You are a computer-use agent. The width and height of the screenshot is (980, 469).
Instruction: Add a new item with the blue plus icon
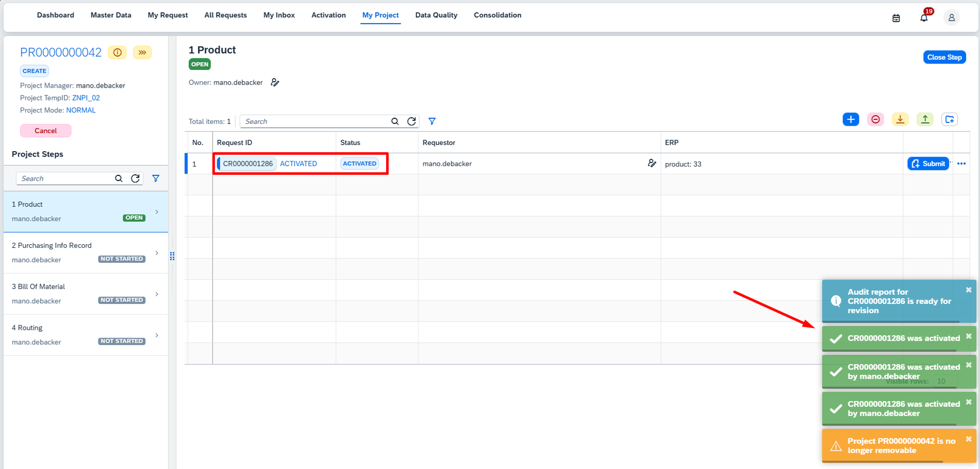click(x=851, y=119)
